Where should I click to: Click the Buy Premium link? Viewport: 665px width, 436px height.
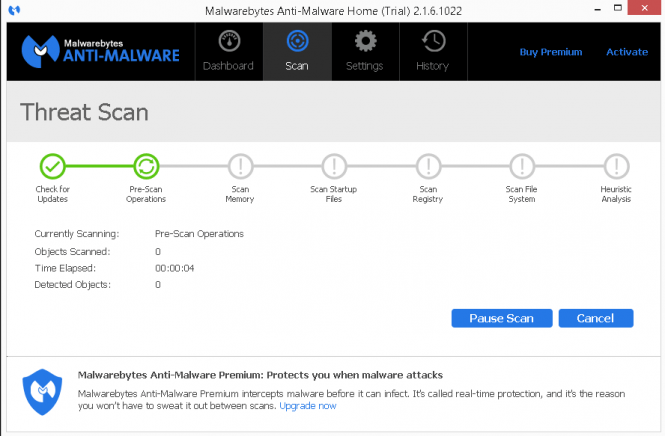(x=551, y=52)
